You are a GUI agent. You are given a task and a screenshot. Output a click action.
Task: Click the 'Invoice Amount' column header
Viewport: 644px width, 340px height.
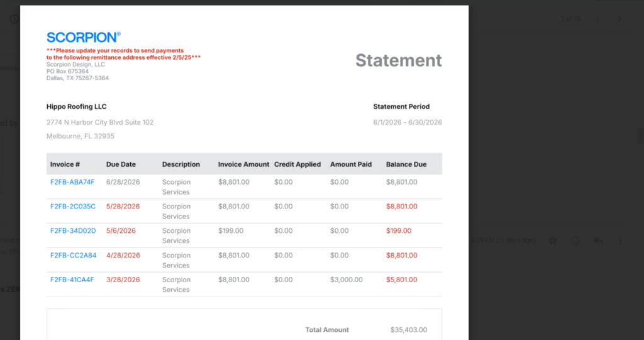pos(243,164)
